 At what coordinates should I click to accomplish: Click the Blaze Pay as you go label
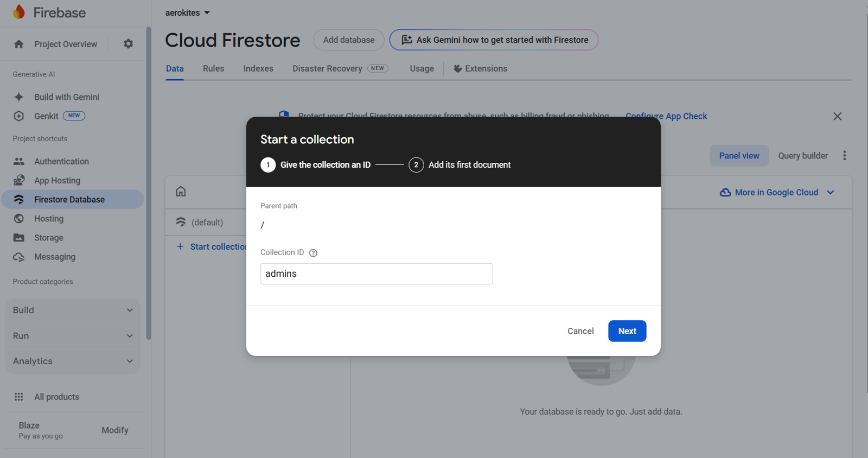coord(41,430)
